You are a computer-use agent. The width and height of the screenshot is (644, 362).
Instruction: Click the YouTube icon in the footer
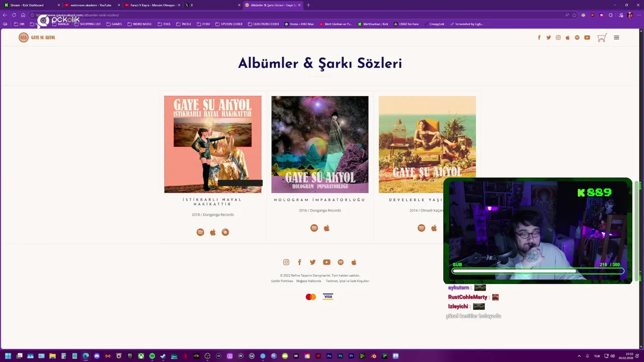pyautogui.click(x=327, y=262)
